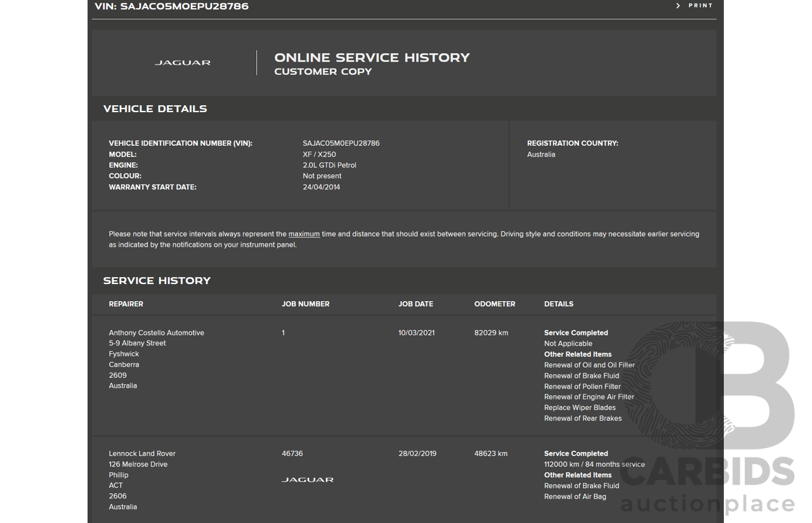812x523 pixels.
Task: Click the odometer reading '82029 km'
Action: pyautogui.click(x=491, y=333)
